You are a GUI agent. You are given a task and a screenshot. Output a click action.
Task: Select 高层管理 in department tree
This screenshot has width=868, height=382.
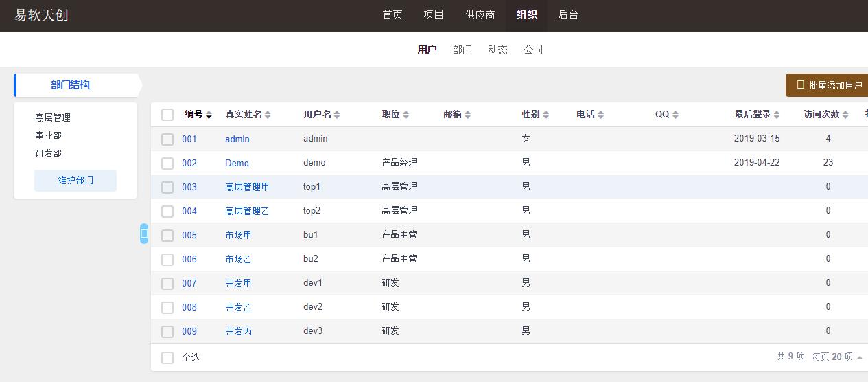point(53,117)
